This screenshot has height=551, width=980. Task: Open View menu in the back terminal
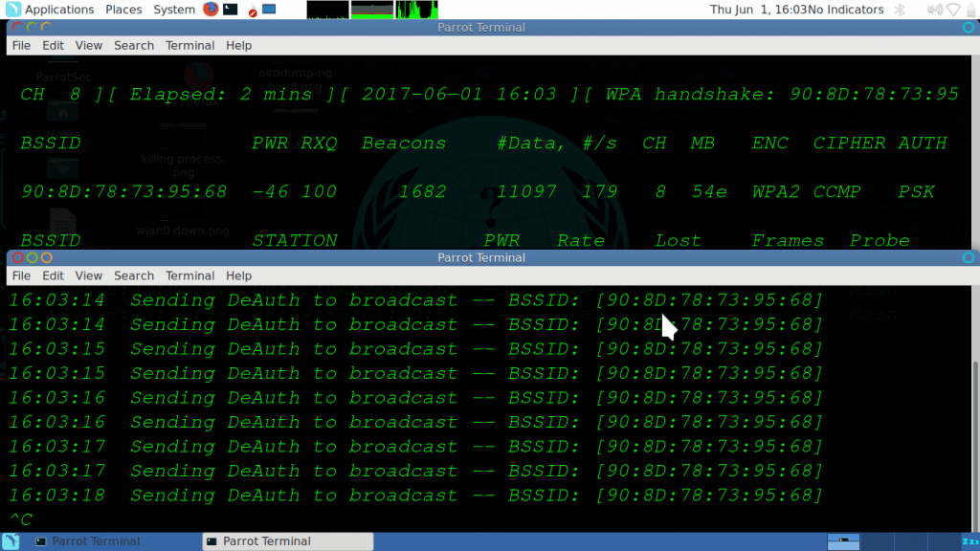88,45
